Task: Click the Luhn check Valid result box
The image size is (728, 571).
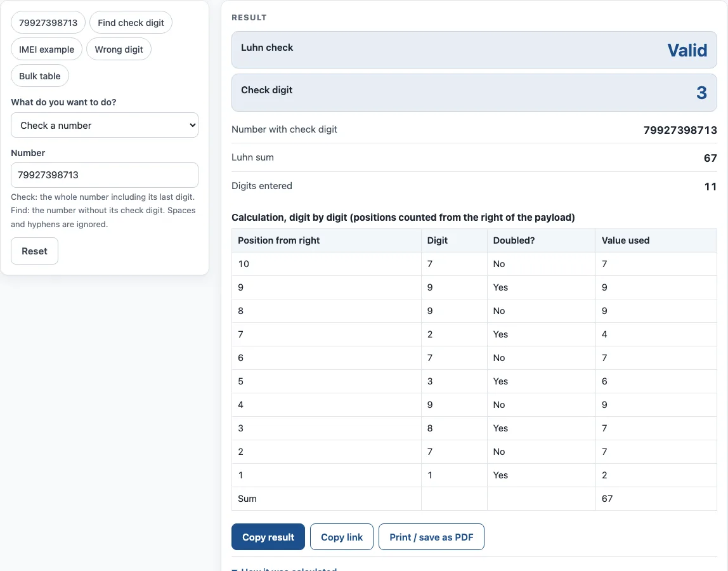Action: coord(474,49)
